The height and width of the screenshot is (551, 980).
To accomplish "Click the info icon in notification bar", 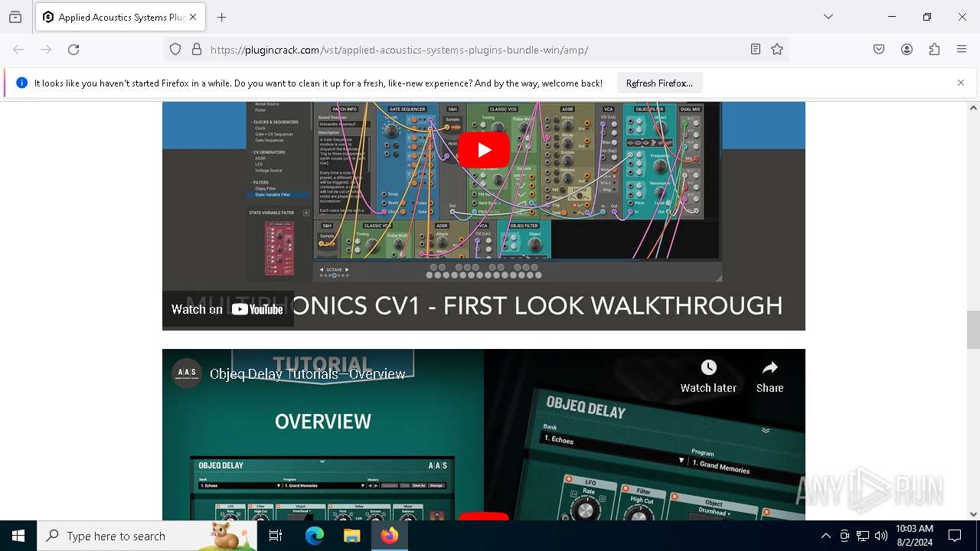I will [21, 83].
